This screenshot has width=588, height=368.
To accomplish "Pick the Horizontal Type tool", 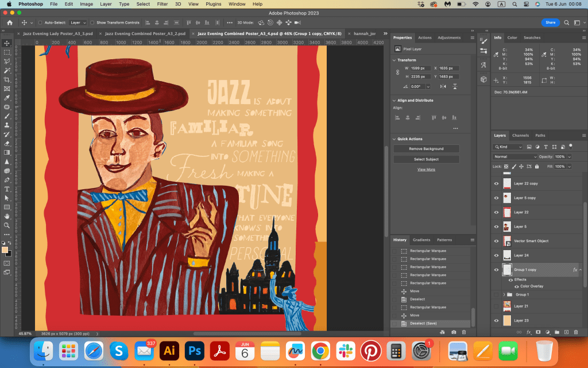I will click(7, 189).
